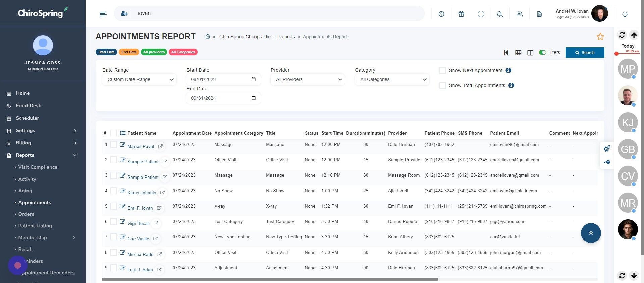
Task: Check the select-all header checkbox
Action: point(114,133)
